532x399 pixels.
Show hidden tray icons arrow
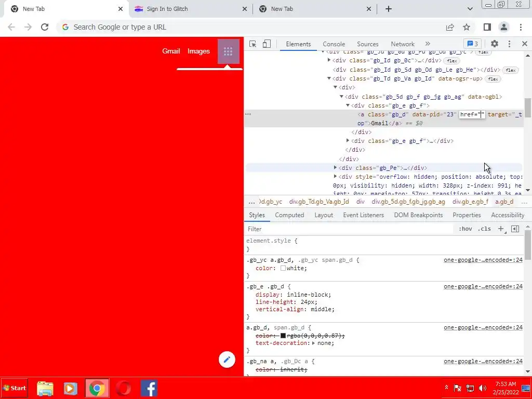tap(446, 388)
